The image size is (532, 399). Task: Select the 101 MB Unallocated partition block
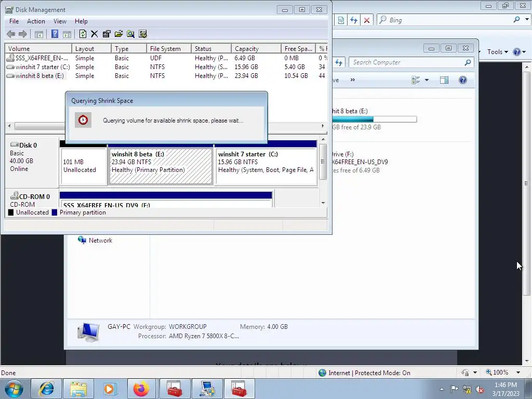coord(83,166)
